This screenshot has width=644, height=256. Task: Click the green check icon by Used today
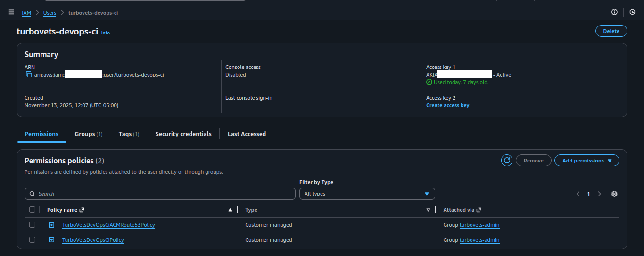click(429, 82)
